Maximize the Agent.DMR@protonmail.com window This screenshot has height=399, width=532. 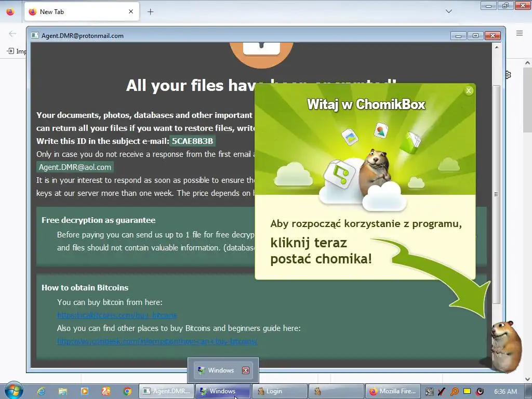[475, 36]
